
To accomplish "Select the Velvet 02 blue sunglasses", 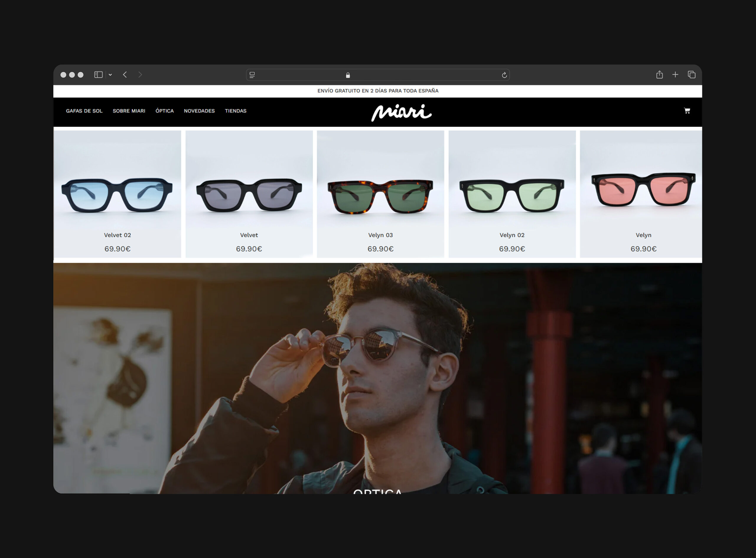I will (x=117, y=195).
